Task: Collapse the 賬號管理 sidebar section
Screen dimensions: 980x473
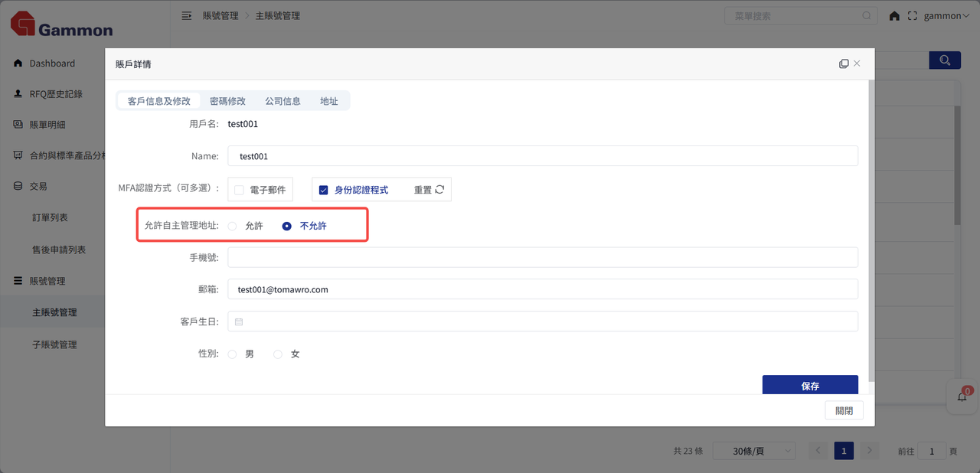Action: (47, 281)
